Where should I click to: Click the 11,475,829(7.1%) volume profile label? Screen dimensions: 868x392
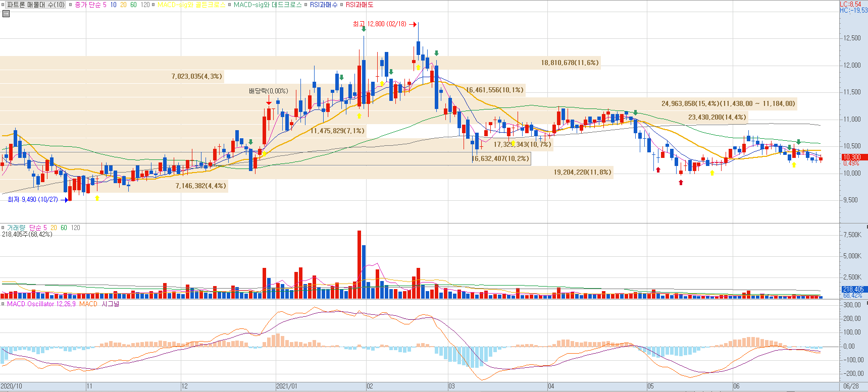(337, 131)
